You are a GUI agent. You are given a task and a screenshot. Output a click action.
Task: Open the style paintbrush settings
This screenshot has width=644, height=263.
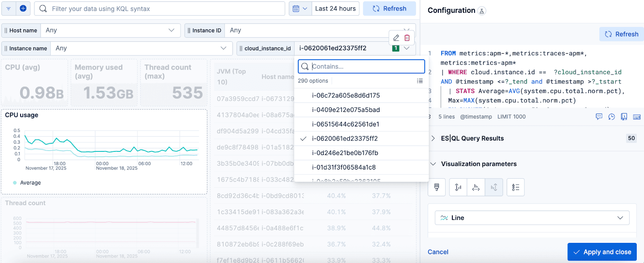437,187
